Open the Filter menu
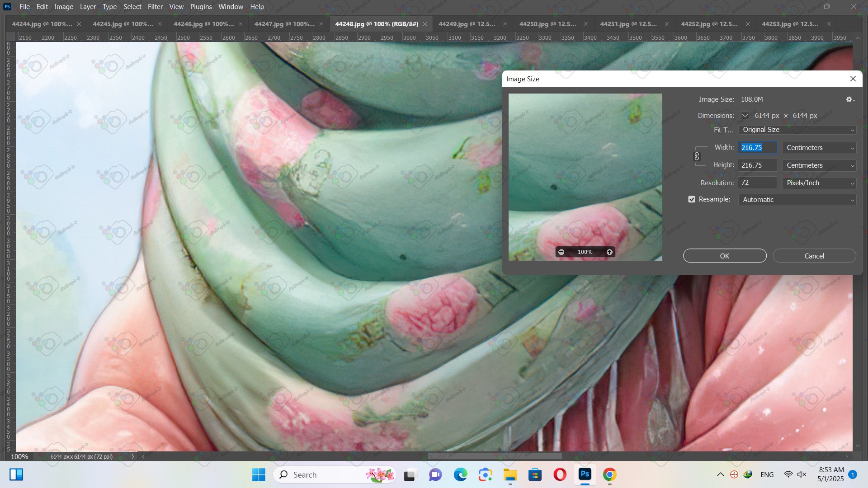The image size is (868, 488). coord(155,7)
